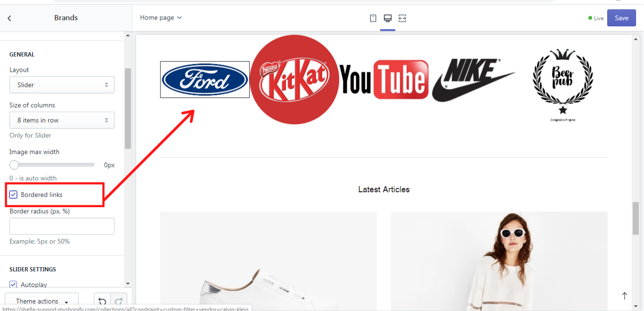Click the Nike brand logo
The width and height of the screenshot is (644, 311).
[474, 80]
